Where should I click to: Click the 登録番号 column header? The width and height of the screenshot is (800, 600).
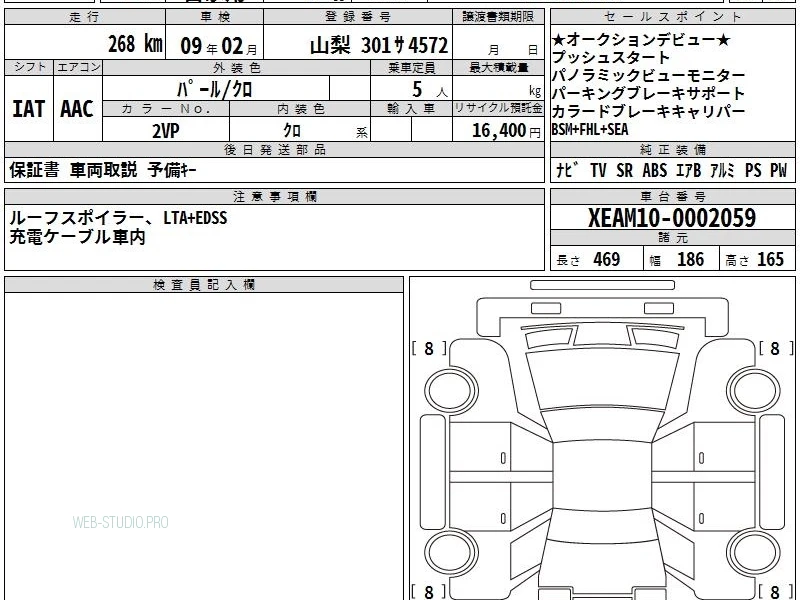pos(358,17)
